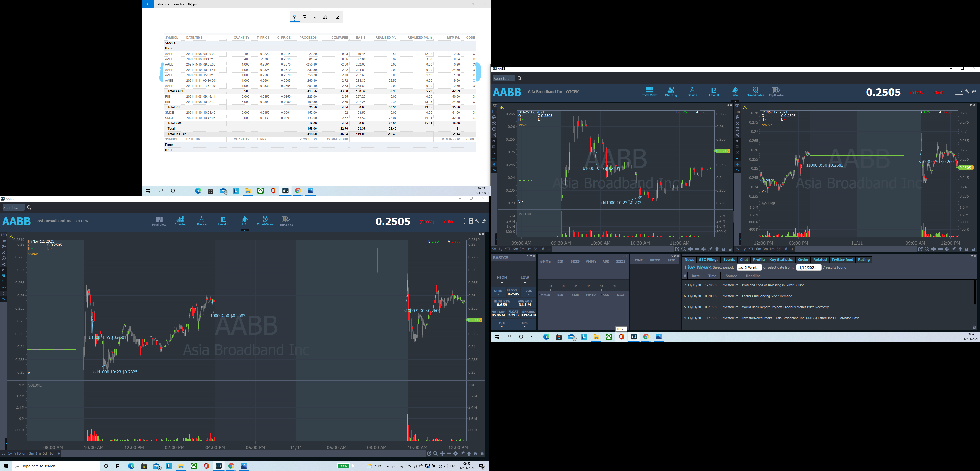
Task: Open the 11/12/2021 date-from dropdown
Action: [808, 267]
